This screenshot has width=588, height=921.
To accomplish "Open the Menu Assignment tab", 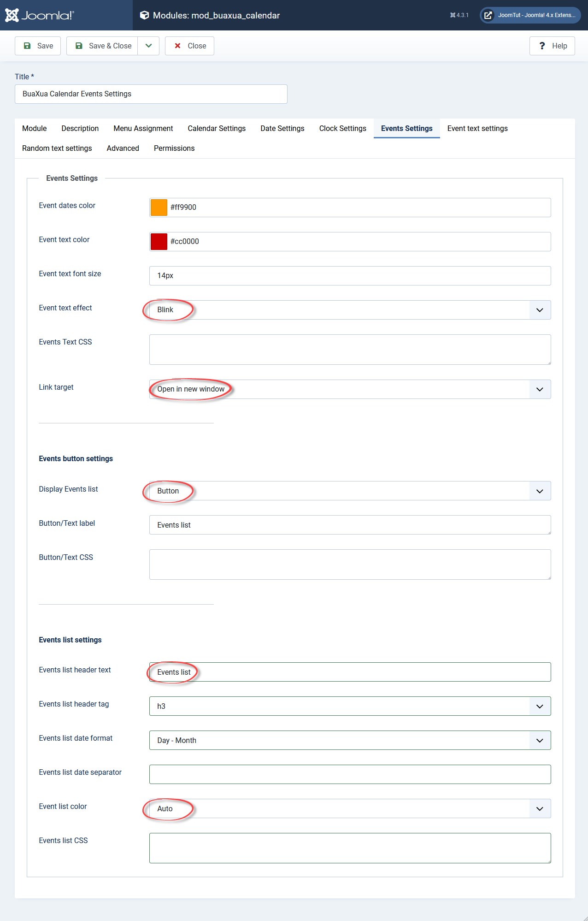I will coord(143,128).
